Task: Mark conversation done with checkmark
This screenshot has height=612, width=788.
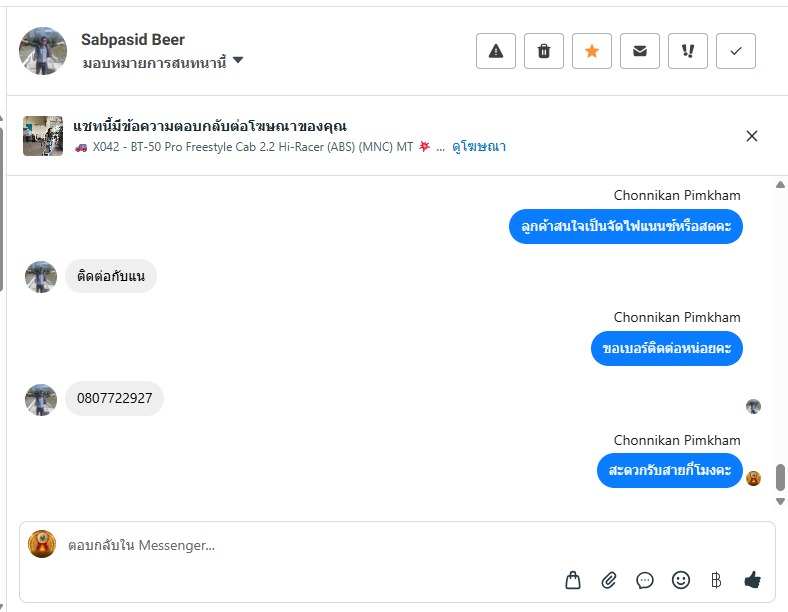Action: click(x=736, y=51)
